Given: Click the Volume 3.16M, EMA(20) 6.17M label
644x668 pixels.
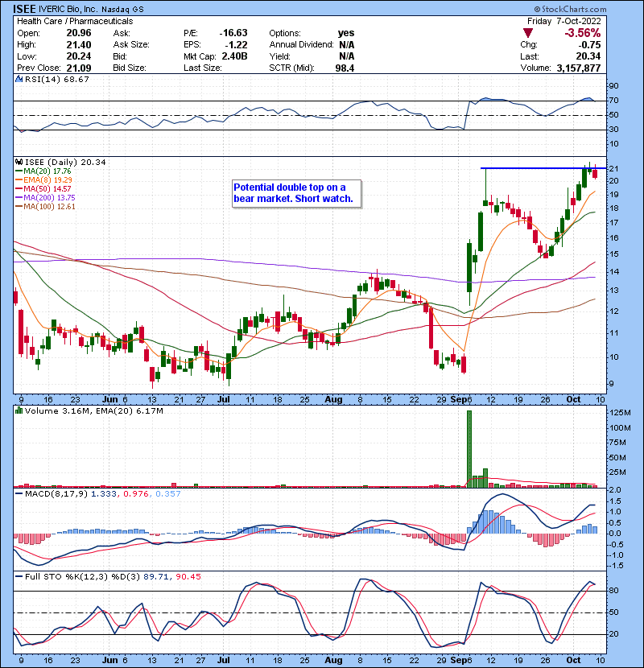Looking at the screenshot, I should pos(93,411).
